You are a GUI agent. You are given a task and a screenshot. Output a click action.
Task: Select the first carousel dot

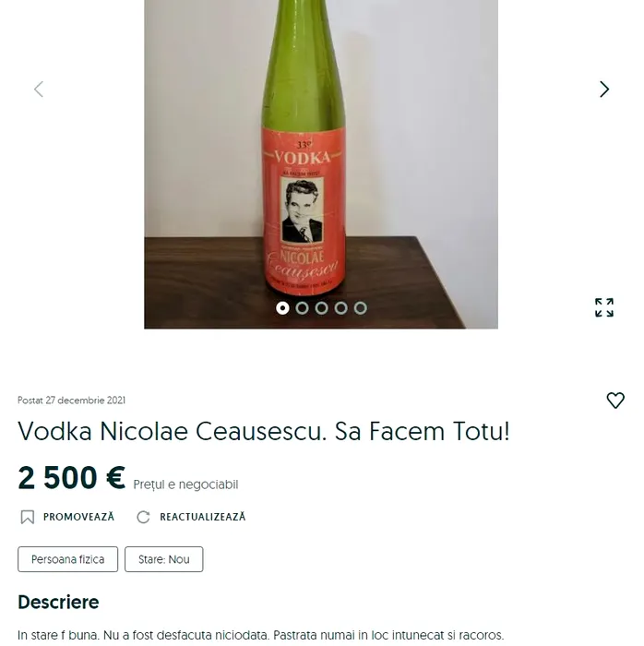282,308
